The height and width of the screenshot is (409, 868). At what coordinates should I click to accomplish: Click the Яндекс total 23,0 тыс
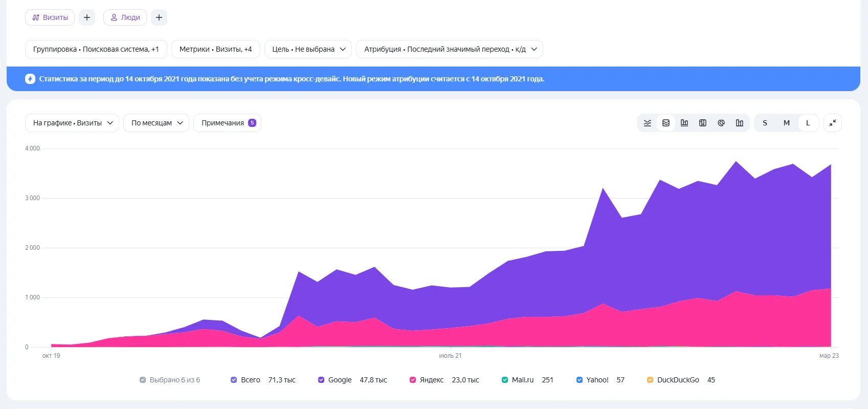click(465, 380)
